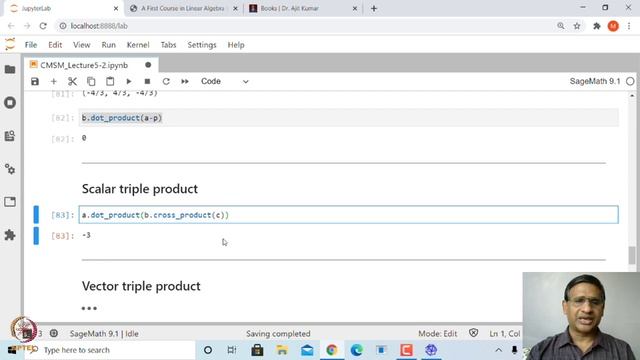Viewport: 640px width, 360px height.
Task: Open the Help menu
Action: pos(236,45)
